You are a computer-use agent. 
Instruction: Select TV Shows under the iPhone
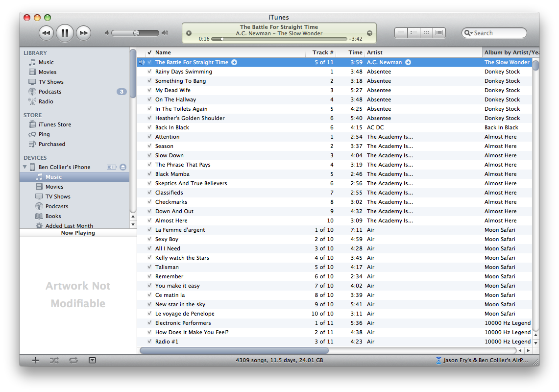coord(58,196)
